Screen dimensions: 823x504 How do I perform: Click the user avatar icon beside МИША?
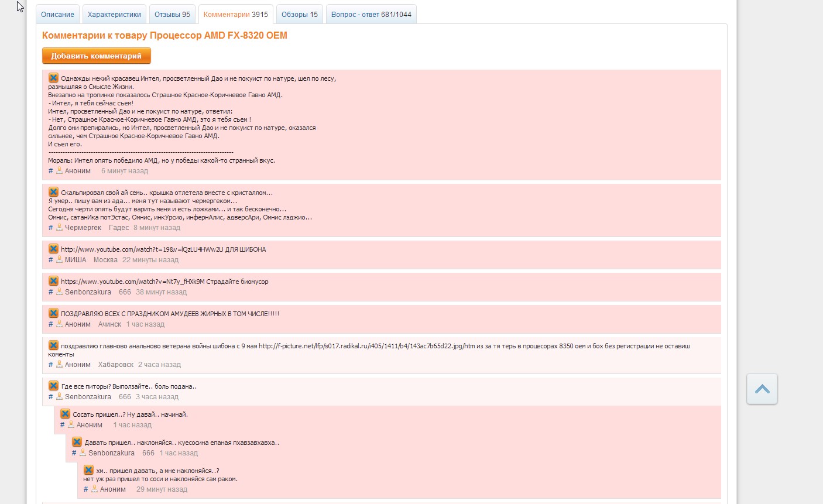click(x=59, y=259)
